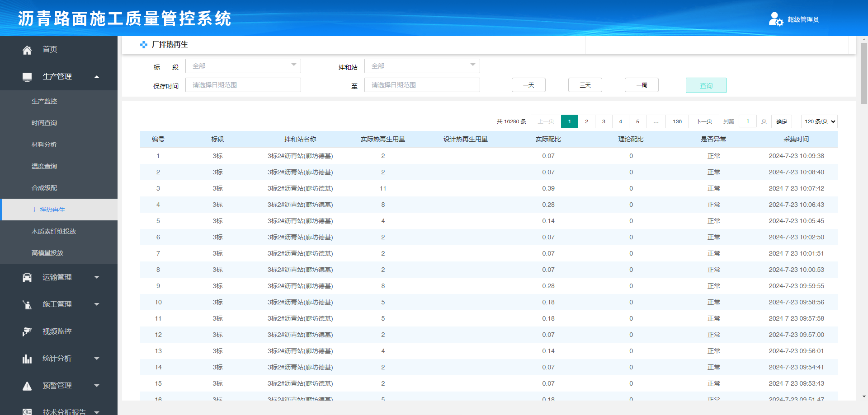
Task: Click the 实际热再生用量 column header
Action: [383, 139]
